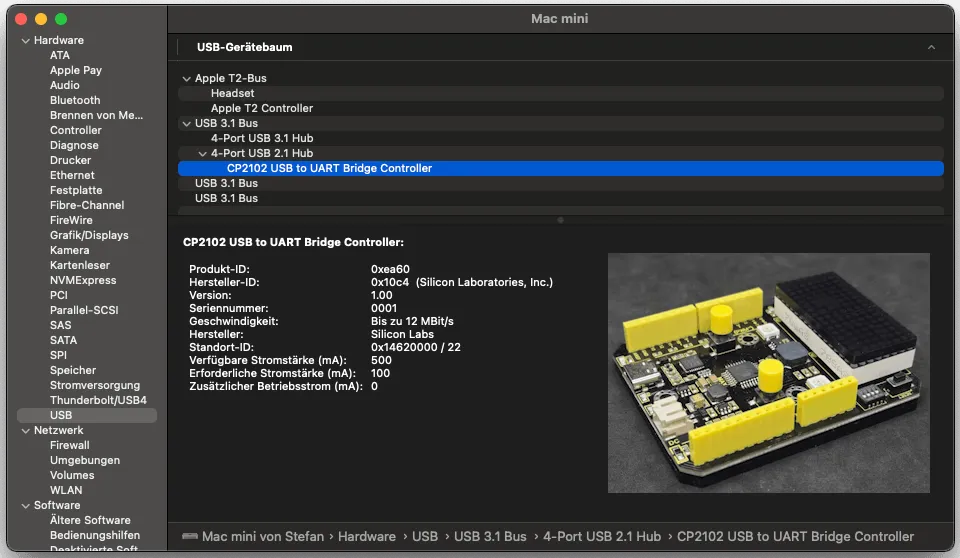Select Thunderbolt/USB4 in the sidebar
The height and width of the screenshot is (558, 960).
pos(99,401)
